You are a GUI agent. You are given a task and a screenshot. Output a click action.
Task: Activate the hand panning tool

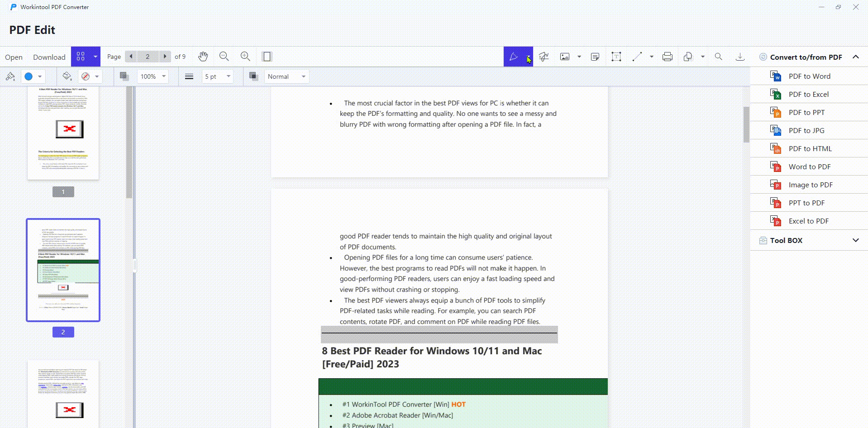tap(203, 56)
